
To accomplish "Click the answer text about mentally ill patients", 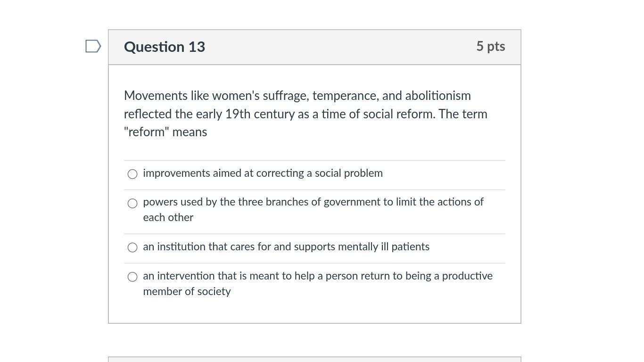I will coord(286,247).
